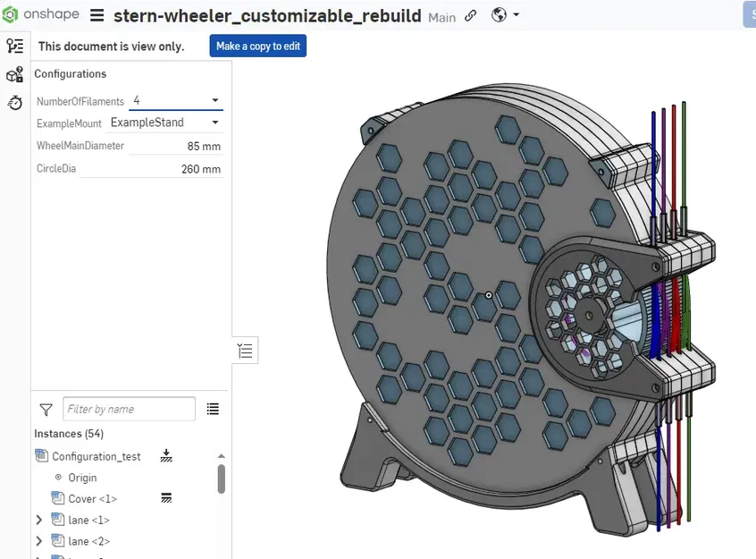Click the Onshape logo
756x559 pixels.
tap(40, 14)
